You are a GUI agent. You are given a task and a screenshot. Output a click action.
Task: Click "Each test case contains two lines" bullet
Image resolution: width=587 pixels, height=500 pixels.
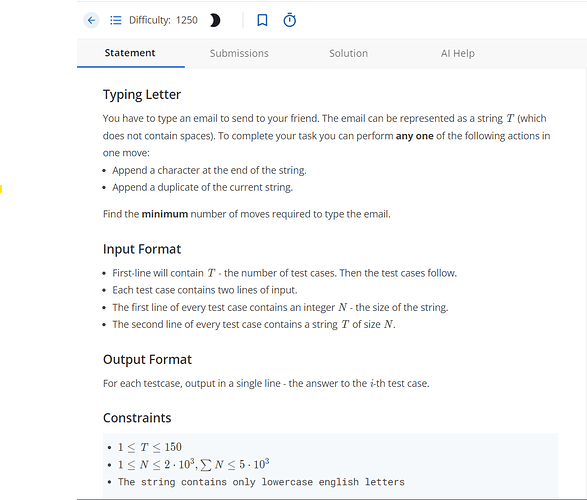205,290
